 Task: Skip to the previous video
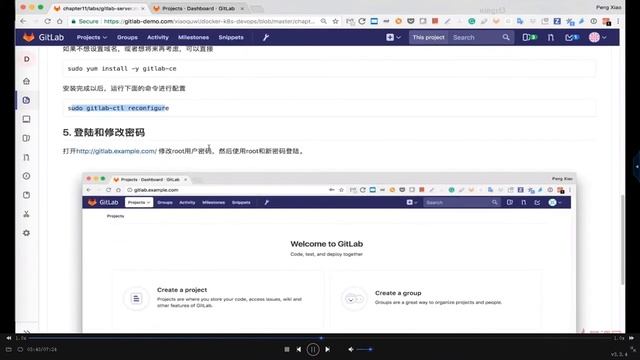[299, 349]
